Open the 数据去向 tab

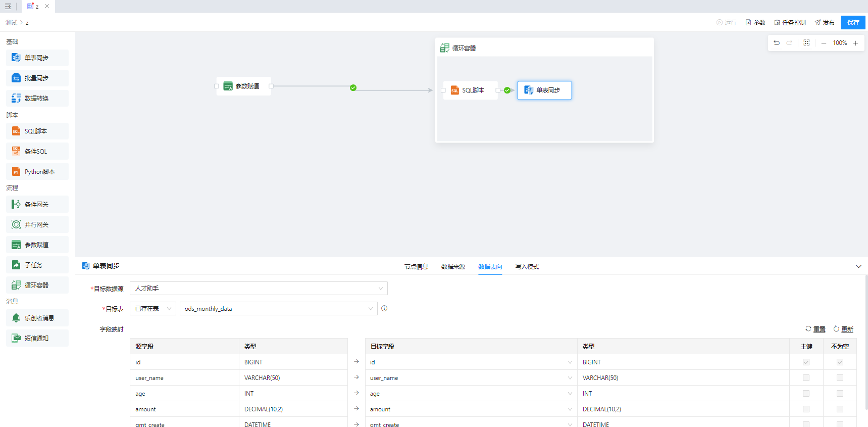point(490,267)
